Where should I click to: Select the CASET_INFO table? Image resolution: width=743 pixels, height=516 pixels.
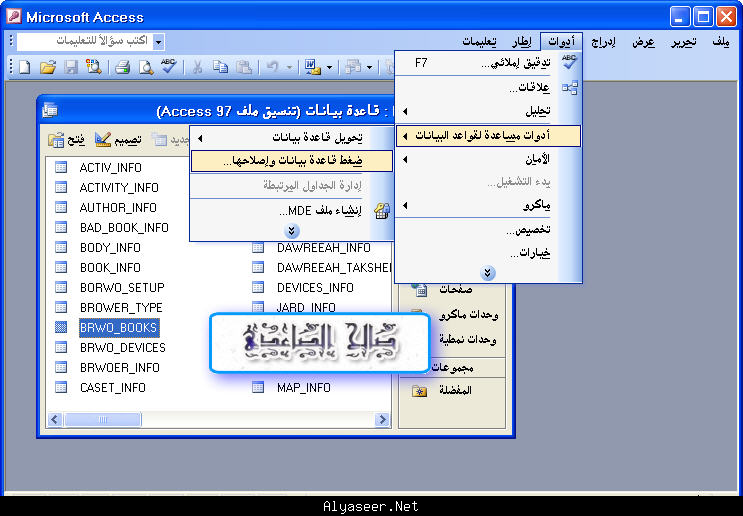(112, 388)
